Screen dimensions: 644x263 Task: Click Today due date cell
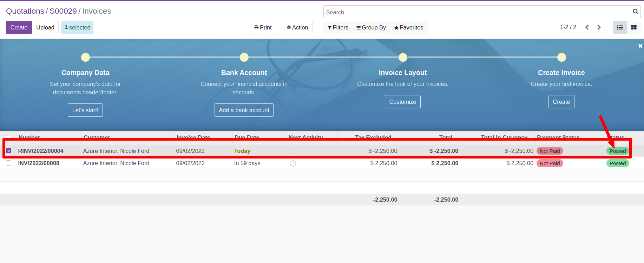(242, 151)
